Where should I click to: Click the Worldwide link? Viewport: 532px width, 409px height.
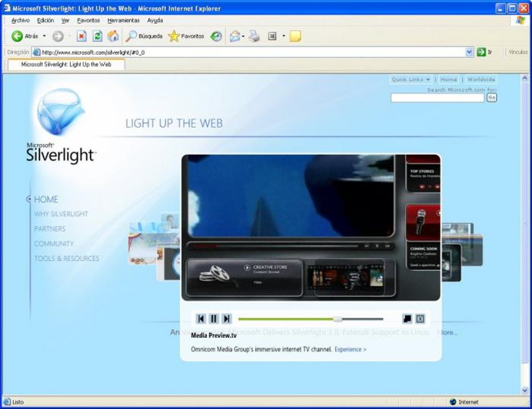coord(481,79)
